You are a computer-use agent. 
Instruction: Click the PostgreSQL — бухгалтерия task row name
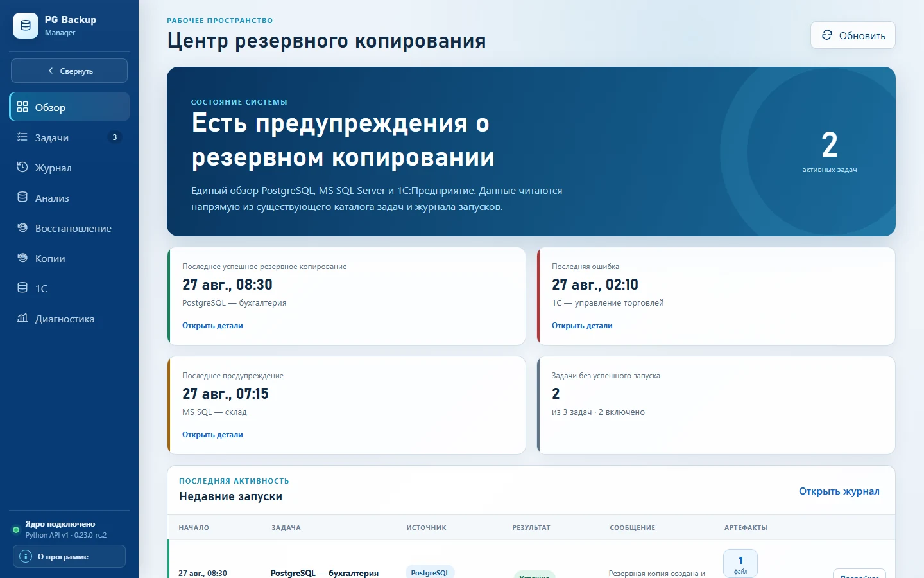click(325, 573)
